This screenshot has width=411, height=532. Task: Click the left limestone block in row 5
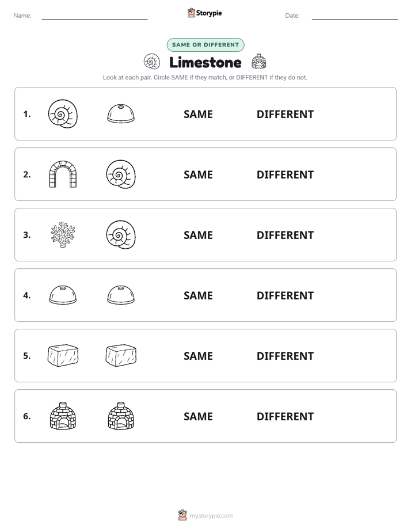[63, 356]
